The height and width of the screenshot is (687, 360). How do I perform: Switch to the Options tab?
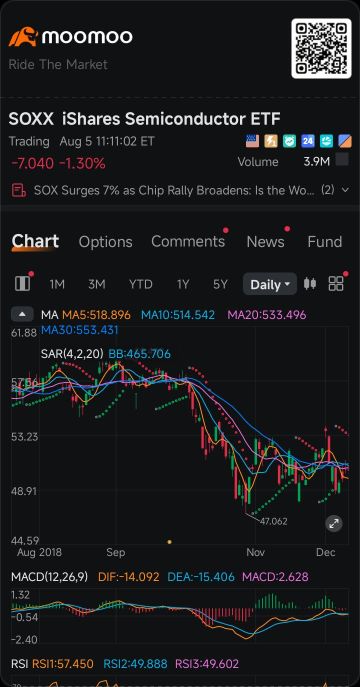(x=105, y=242)
